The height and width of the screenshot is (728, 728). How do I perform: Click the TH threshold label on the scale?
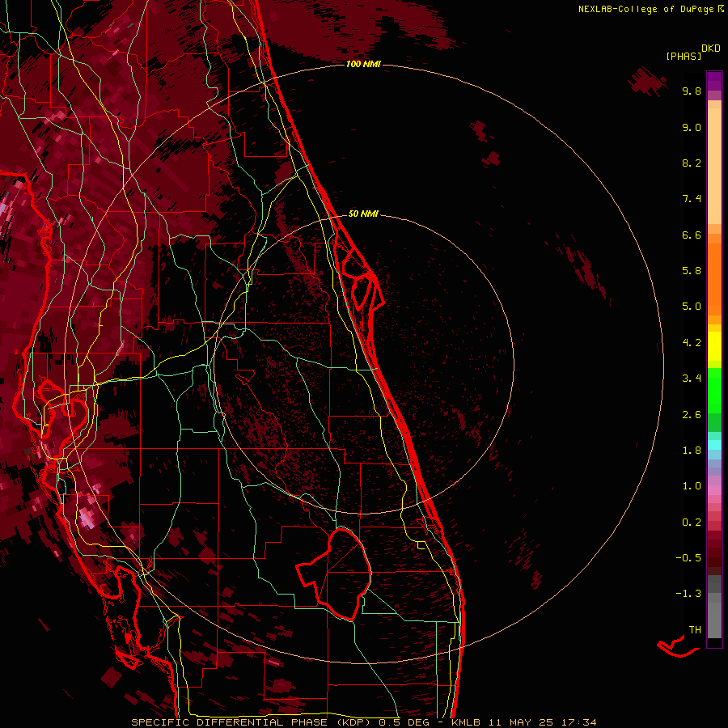695,630
